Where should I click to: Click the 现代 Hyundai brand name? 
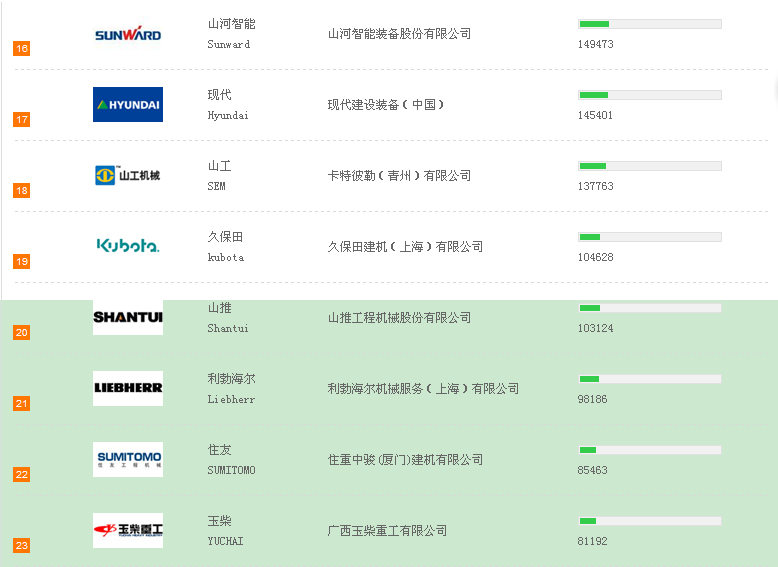click(220, 95)
